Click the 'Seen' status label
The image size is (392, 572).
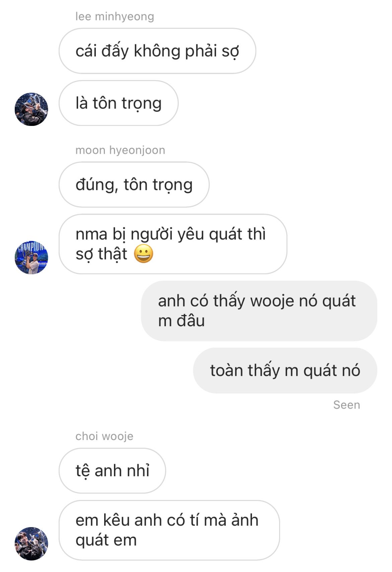coord(346,405)
